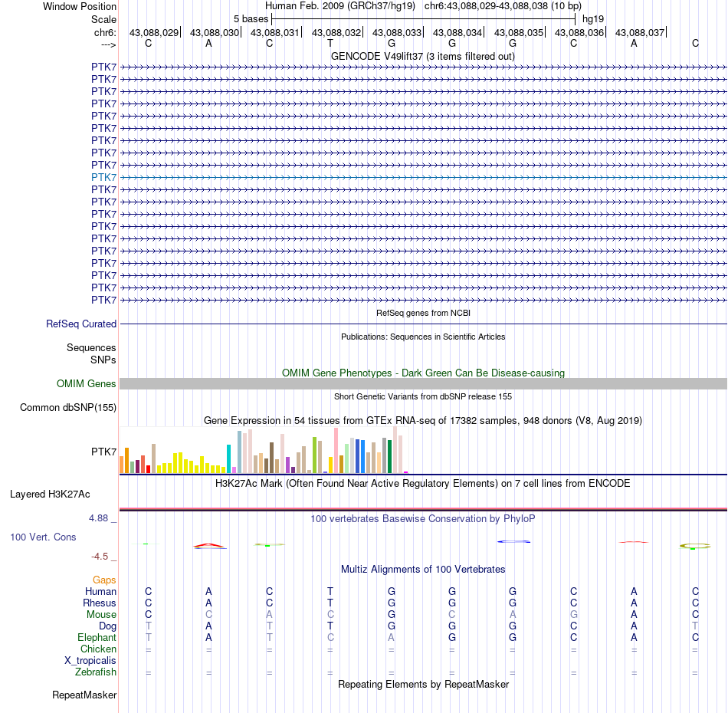Click the '--->' sequence direction arrow label
728x713 pixels.
[109, 44]
